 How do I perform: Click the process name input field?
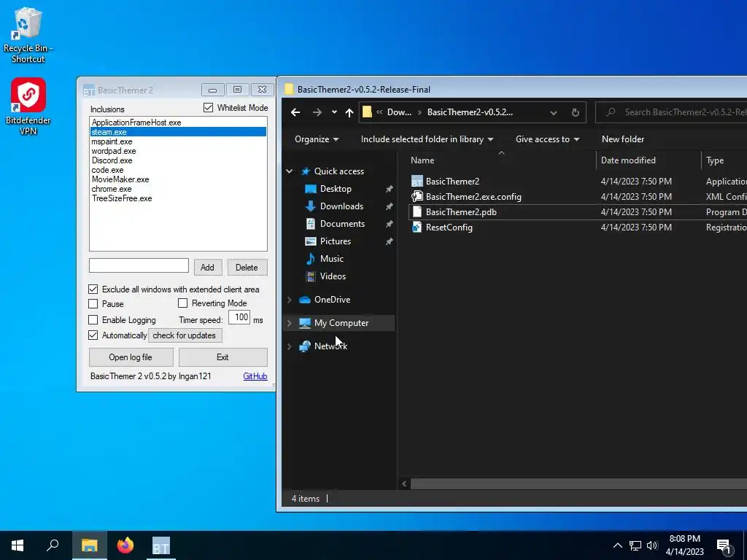pos(139,265)
